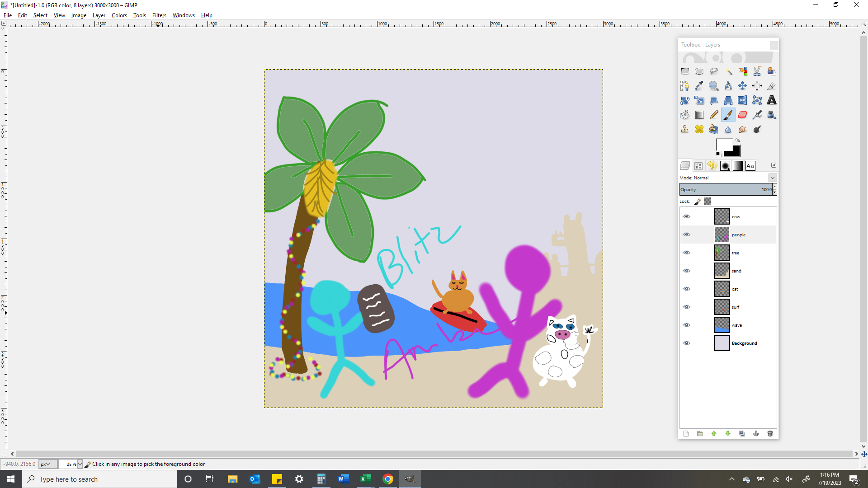Open the px unit dropdown

coord(48,464)
